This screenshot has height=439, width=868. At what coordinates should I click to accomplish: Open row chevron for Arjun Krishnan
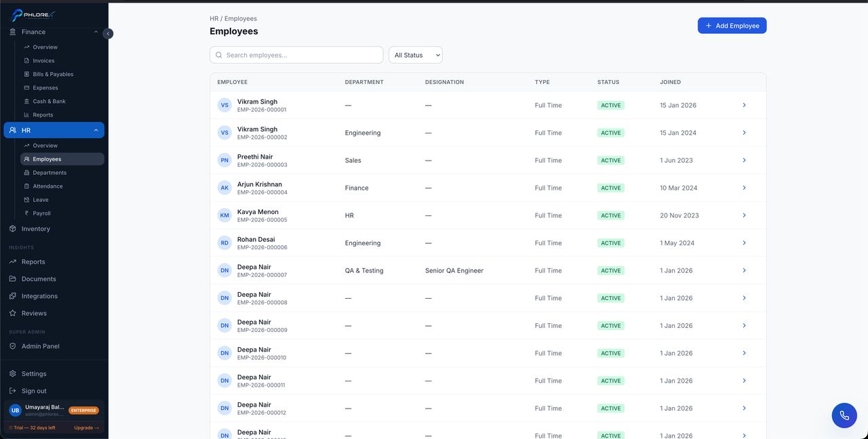coord(744,188)
